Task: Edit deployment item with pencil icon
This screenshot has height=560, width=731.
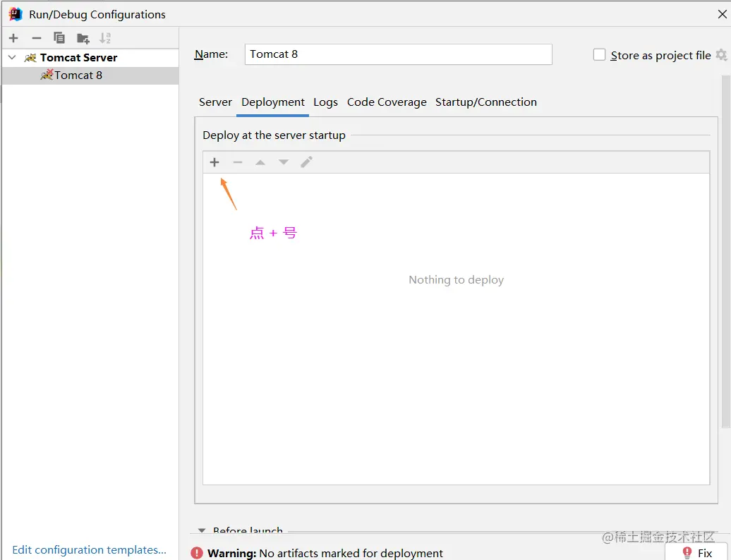Action: coord(306,162)
